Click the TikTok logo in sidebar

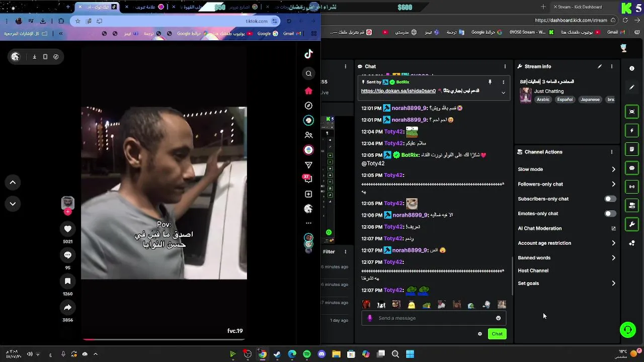coord(308,54)
